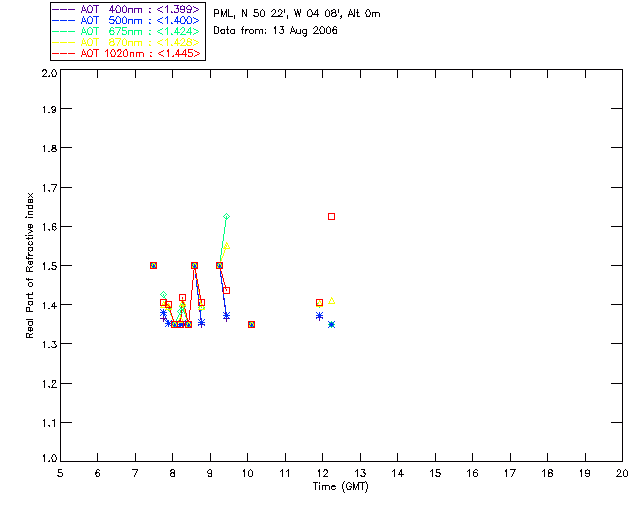
Task: Click the 1.5 y-axis tick label
Action: [x=49, y=266]
